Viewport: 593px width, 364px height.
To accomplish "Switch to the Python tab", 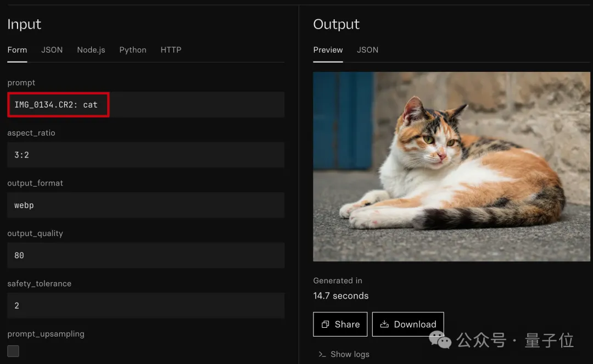I will tap(133, 50).
